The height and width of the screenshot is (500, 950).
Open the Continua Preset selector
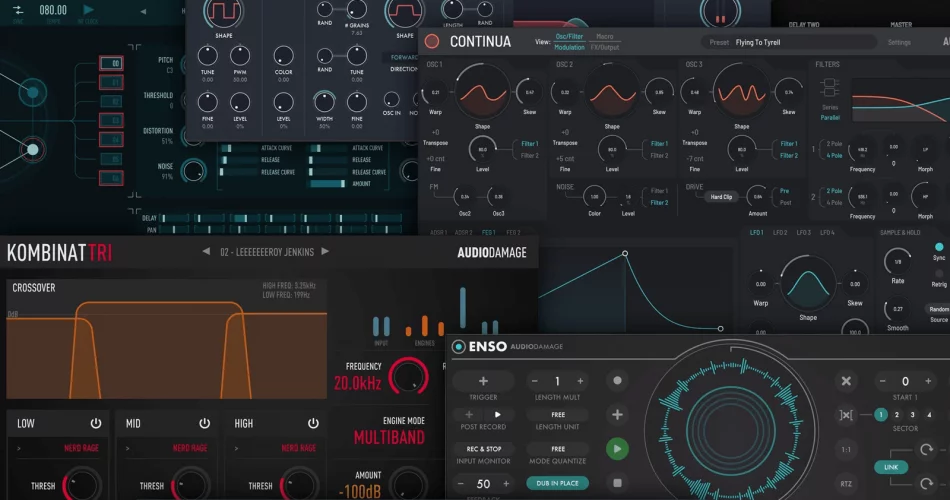point(789,42)
